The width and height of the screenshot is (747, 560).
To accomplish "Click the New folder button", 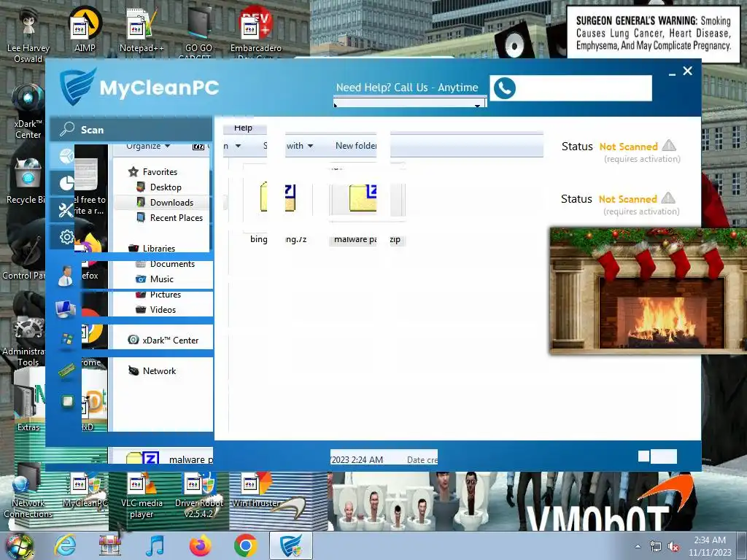I will click(356, 146).
